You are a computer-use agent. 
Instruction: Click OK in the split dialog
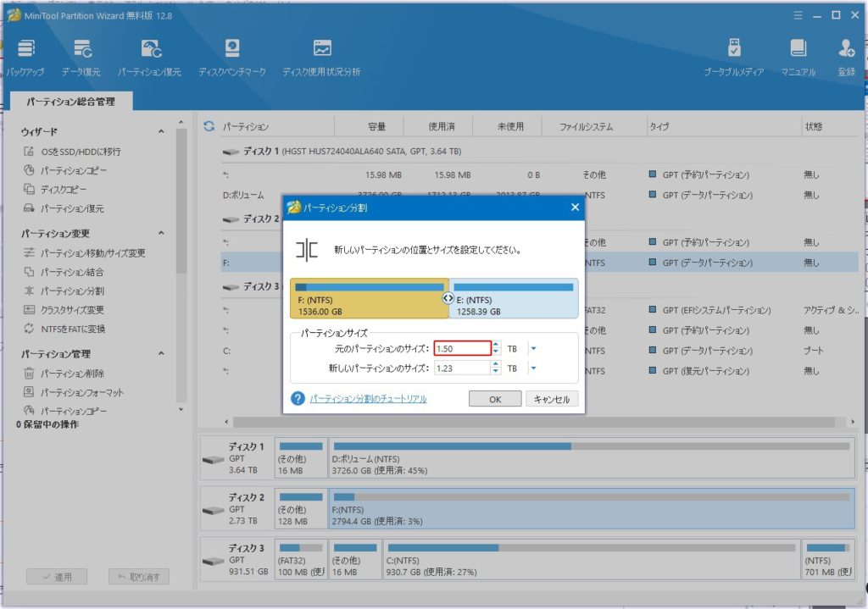pyautogui.click(x=494, y=399)
